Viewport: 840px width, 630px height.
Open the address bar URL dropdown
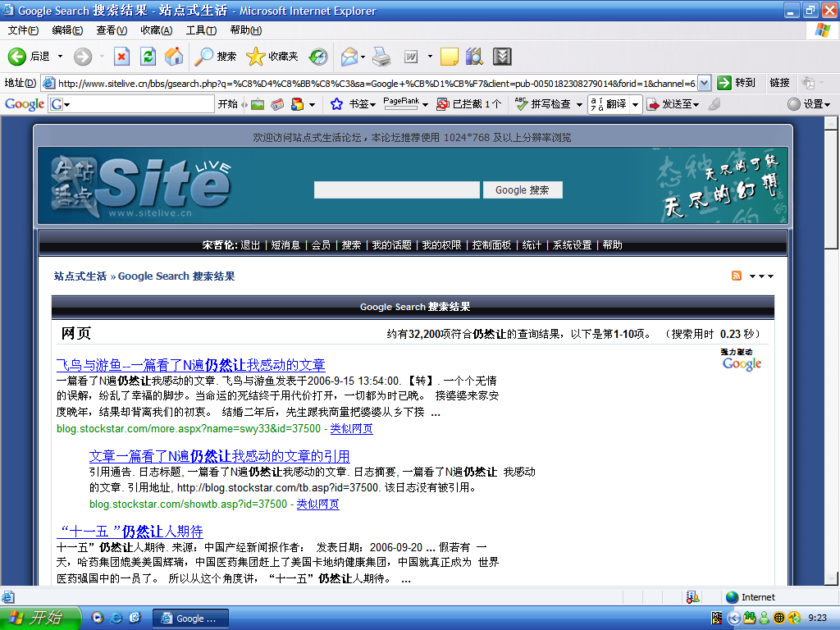point(705,83)
